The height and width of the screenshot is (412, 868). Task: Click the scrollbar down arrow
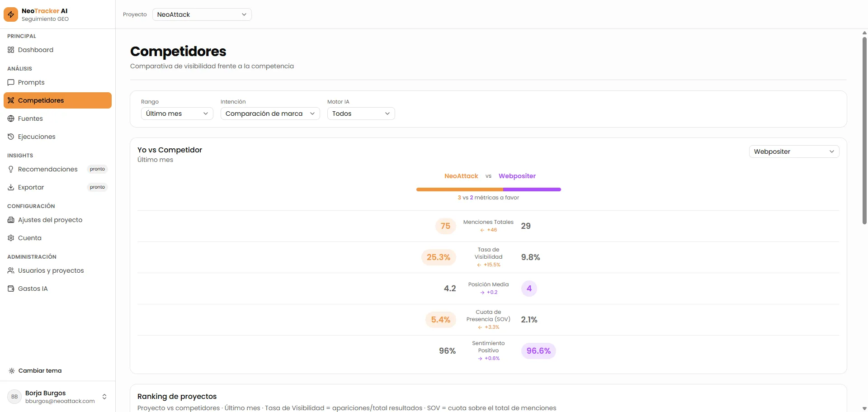(x=864, y=408)
